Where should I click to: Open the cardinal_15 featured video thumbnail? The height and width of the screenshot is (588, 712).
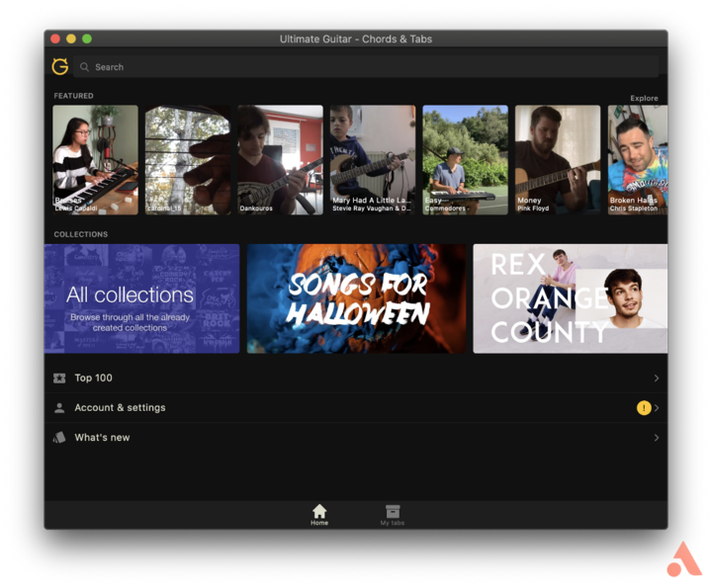[x=188, y=160]
